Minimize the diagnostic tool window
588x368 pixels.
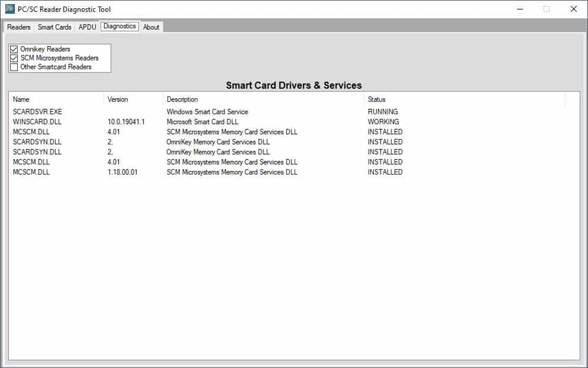520,9
